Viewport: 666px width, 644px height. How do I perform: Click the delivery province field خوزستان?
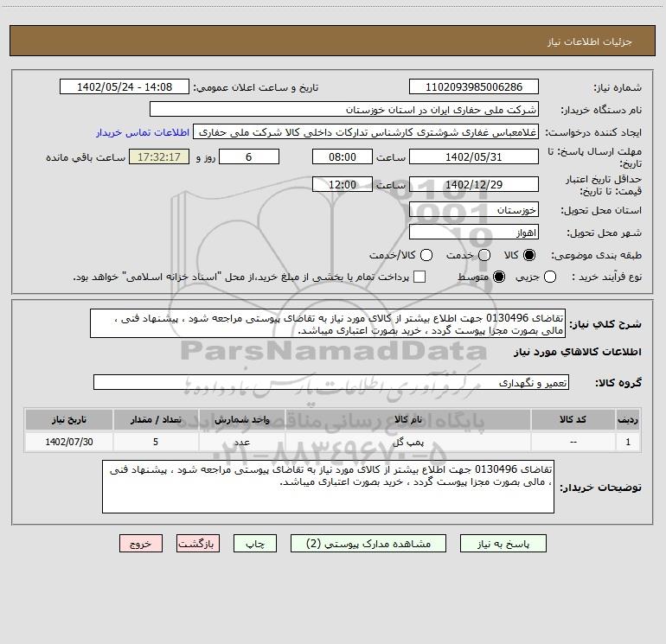pos(474,210)
